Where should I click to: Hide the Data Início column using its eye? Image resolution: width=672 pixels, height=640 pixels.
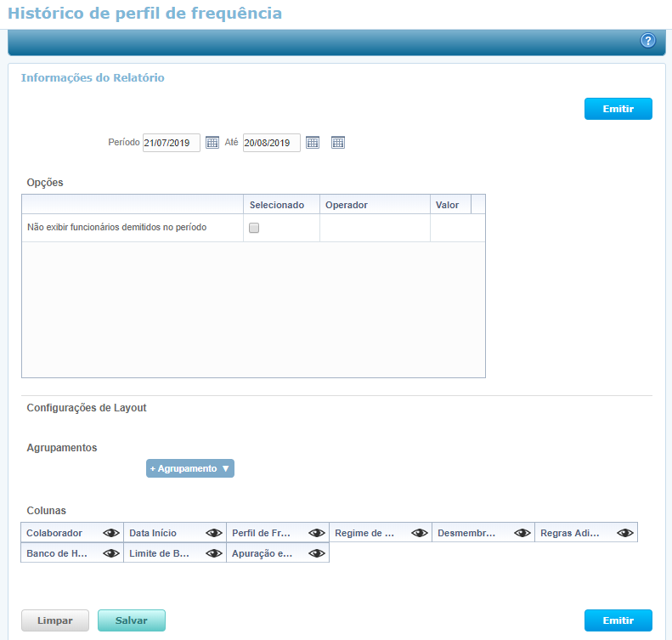pyautogui.click(x=214, y=533)
